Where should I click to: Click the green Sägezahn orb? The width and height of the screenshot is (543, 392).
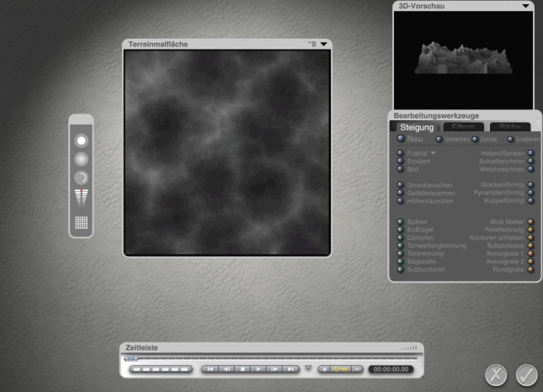pyautogui.click(x=401, y=262)
